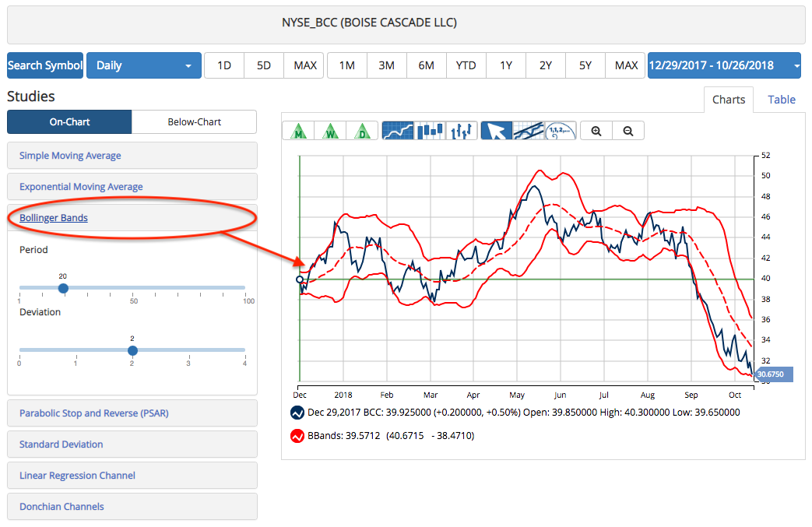Expand the Exponential Moving Average study
Viewport: 812px width, 527px height.
click(x=132, y=186)
